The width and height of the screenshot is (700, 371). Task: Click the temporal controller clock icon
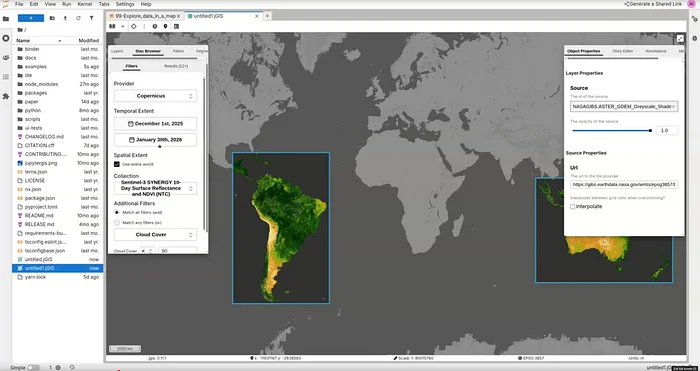[155, 26]
